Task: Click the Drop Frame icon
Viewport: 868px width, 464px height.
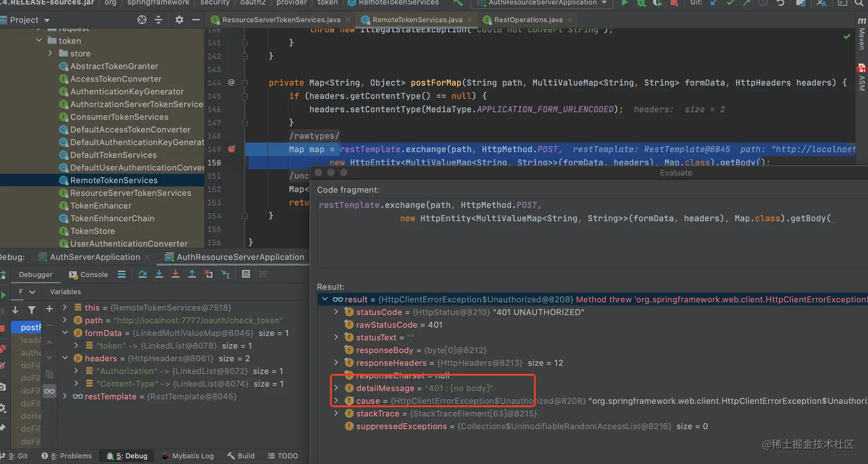Action: click(x=209, y=274)
